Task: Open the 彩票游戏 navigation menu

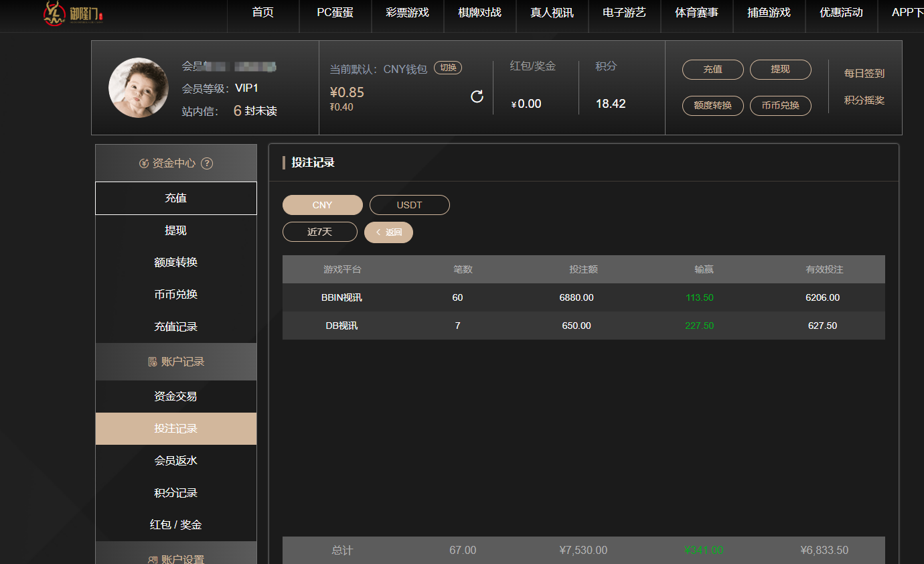Action: point(407,13)
